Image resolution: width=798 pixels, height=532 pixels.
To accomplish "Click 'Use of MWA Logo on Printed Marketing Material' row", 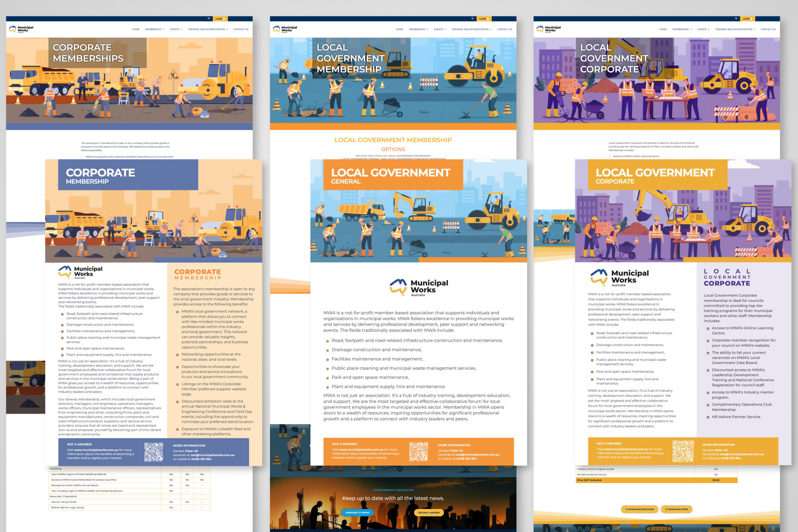I will pos(129,474).
